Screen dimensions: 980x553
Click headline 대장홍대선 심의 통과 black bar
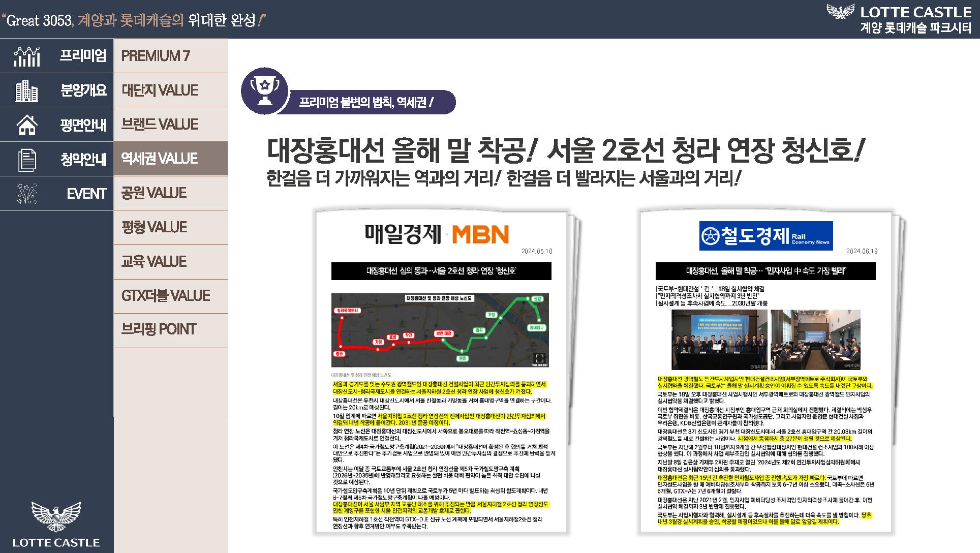click(441, 271)
